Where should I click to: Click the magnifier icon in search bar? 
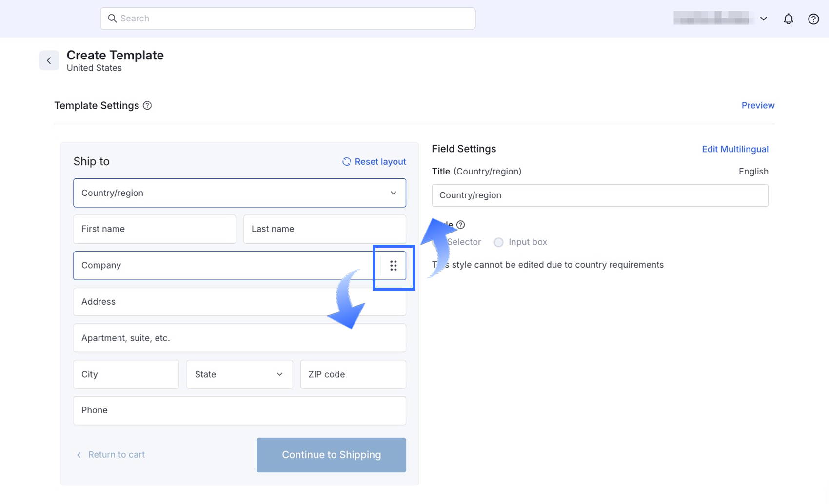coord(112,19)
